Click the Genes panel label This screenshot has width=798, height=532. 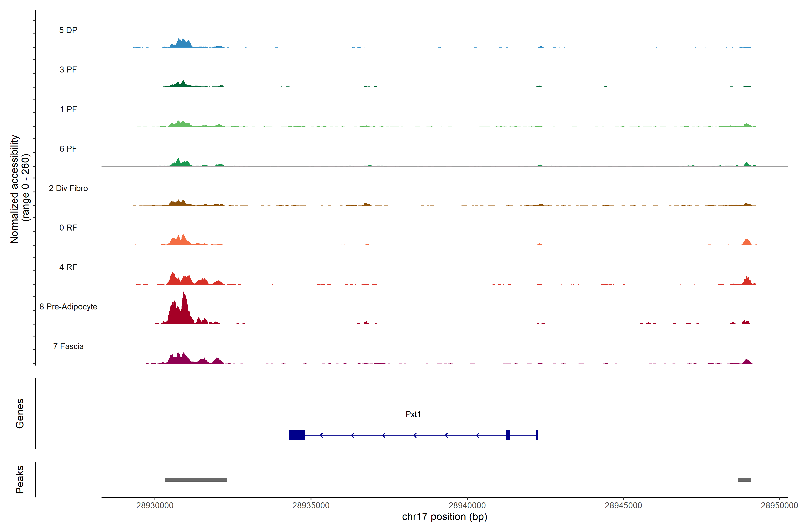[x=20, y=414]
